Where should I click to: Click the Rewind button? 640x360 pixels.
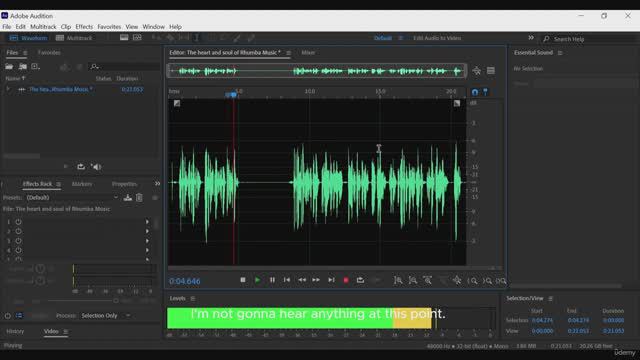(302, 280)
